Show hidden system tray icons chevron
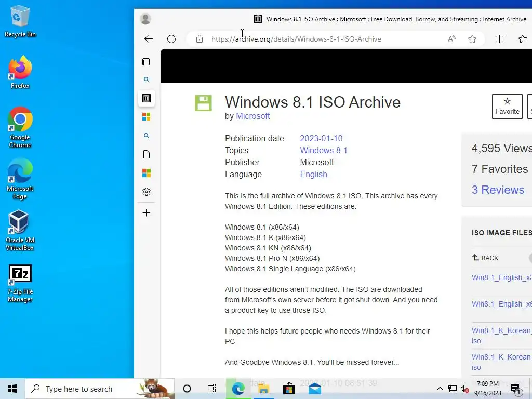 coord(440,389)
